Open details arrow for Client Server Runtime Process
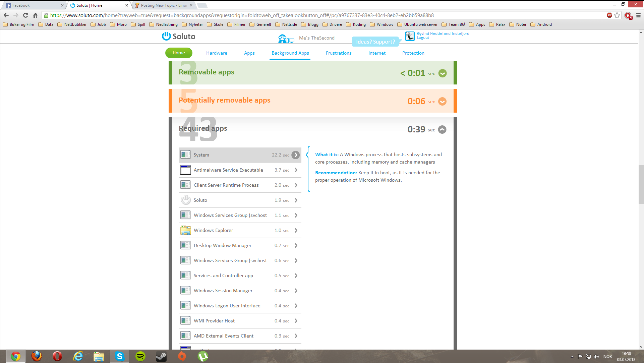The height and width of the screenshot is (363, 644). click(x=296, y=185)
